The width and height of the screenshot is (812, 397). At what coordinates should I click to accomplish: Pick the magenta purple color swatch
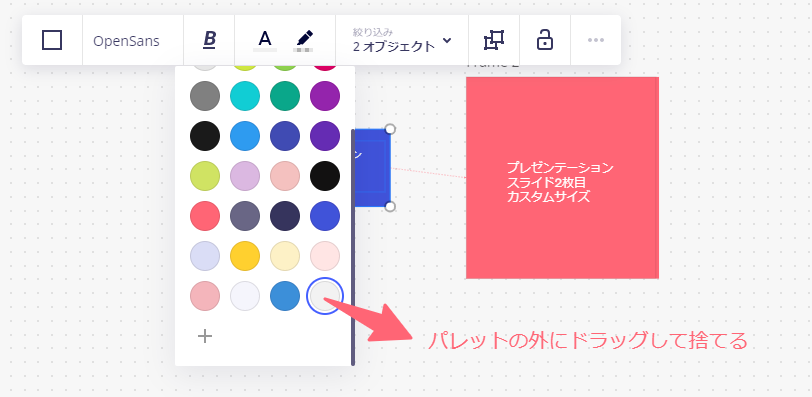(x=325, y=96)
